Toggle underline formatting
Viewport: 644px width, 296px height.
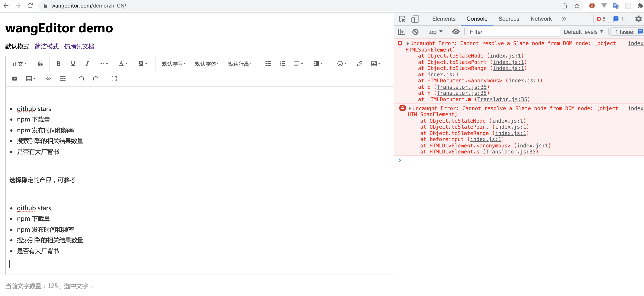[x=73, y=64]
